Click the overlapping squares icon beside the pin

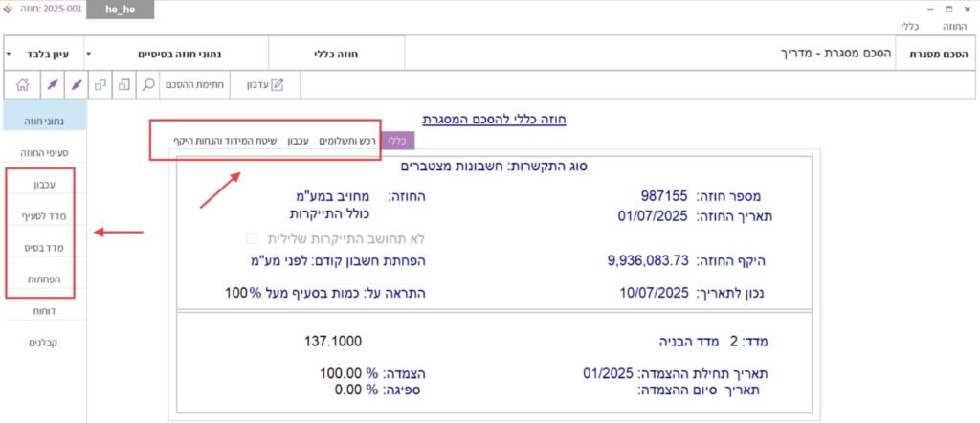[100, 84]
